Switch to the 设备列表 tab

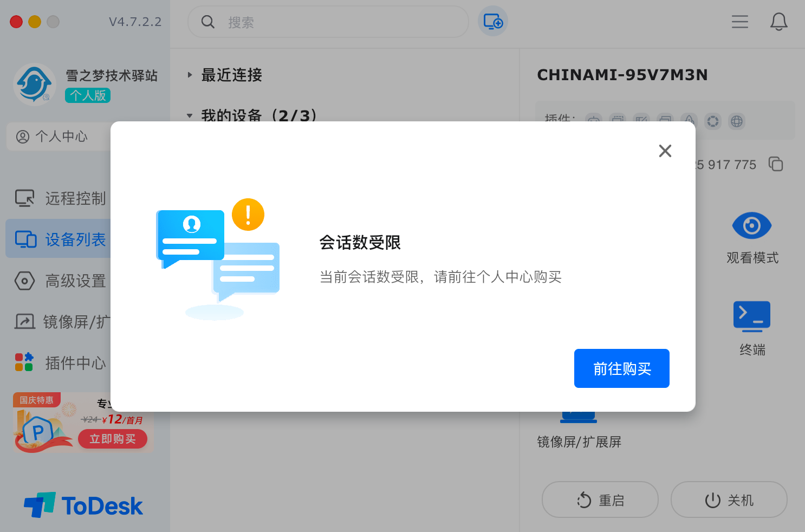pos(61,239)
